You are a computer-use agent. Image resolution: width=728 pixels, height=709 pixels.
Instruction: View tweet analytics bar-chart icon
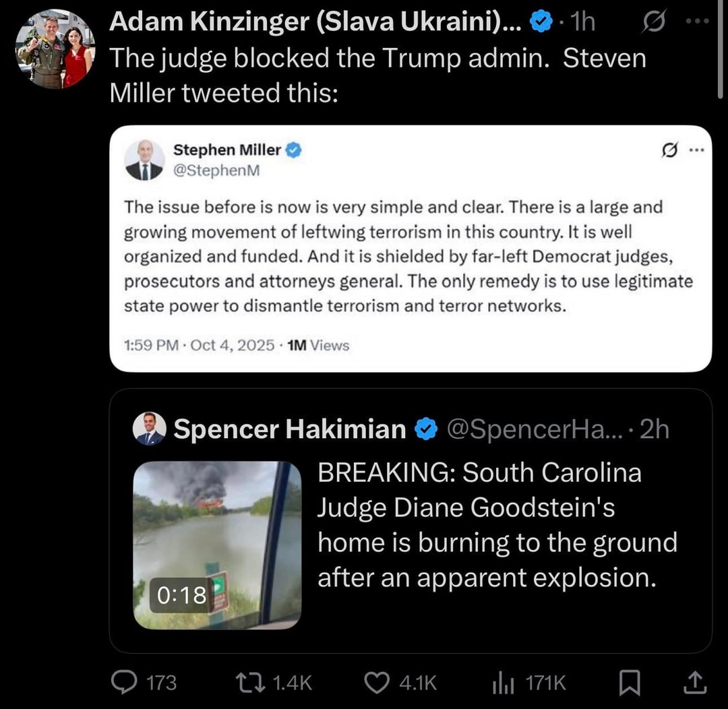coord(503,683)
